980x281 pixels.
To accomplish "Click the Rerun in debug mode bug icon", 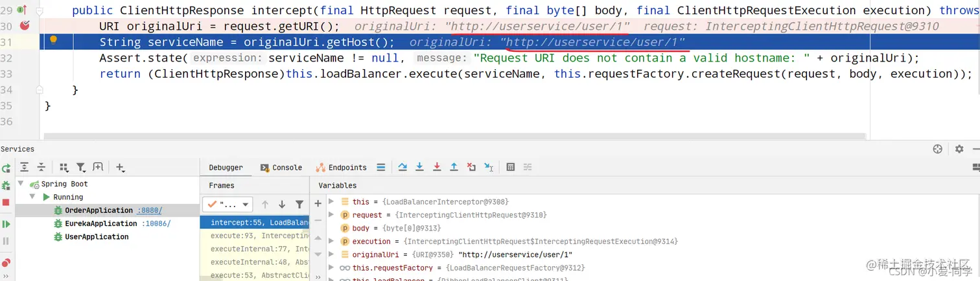I will pos(6,186).
